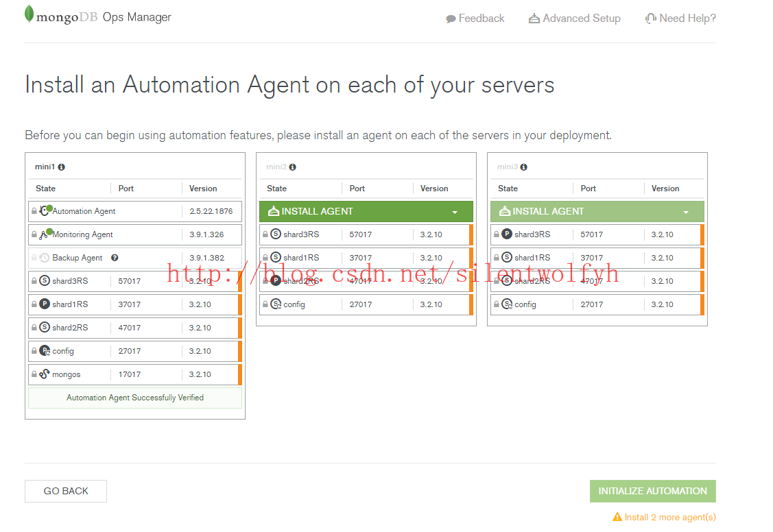This screenshot has height=532, width=773.
Task: Click the config icon in the mini3 panel
Action: pos(508,304)
